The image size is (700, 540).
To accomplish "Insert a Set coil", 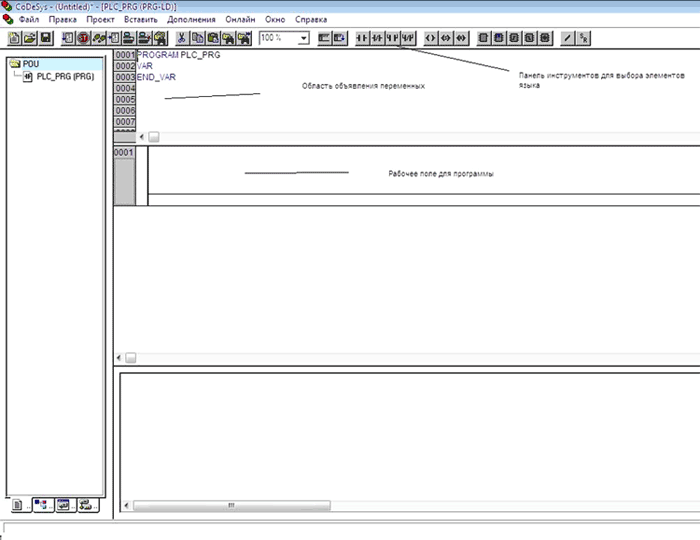I will click(446, 38).
